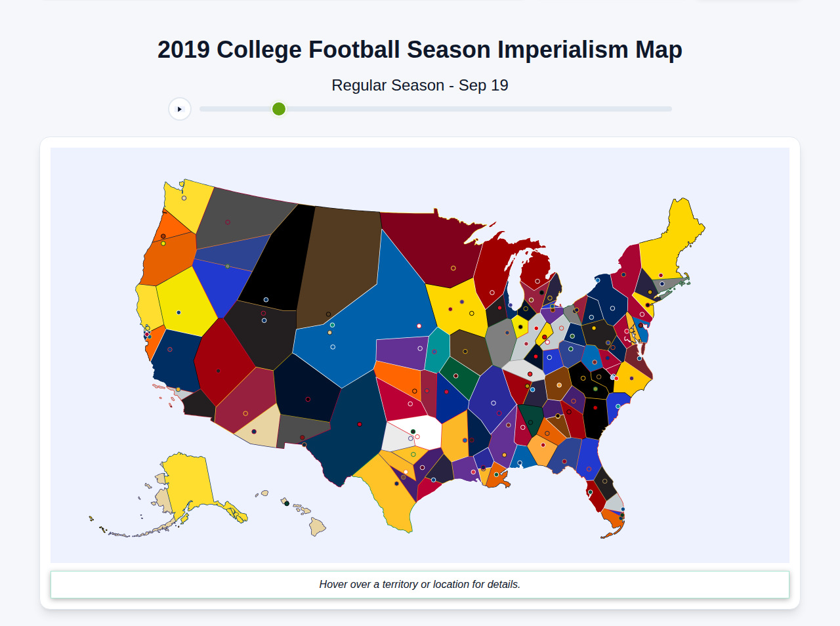Select a team marker in New England
The width and height of the screenshot is (840, 626).
click(x=661, y=275)
